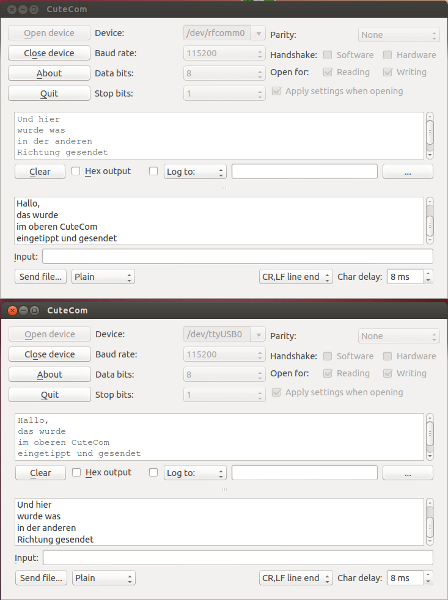Open CR,LF line end dropdown in top window
The width and height of the screenshot is (448, 600).
pyautogui.click(x=295, y=277)
